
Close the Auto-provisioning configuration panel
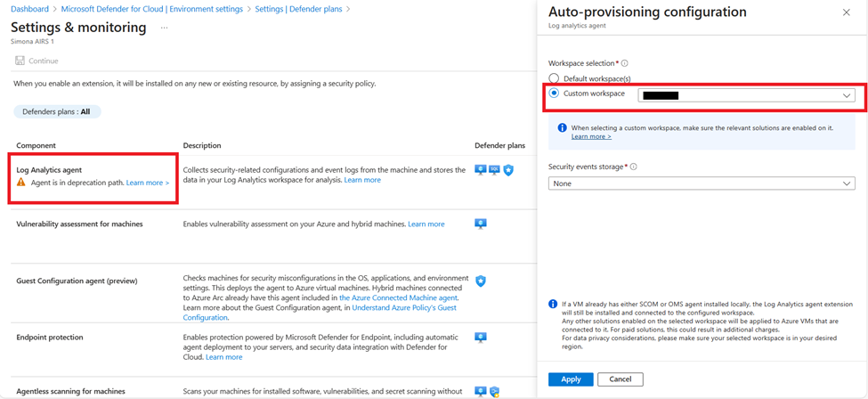coord(847,12)
